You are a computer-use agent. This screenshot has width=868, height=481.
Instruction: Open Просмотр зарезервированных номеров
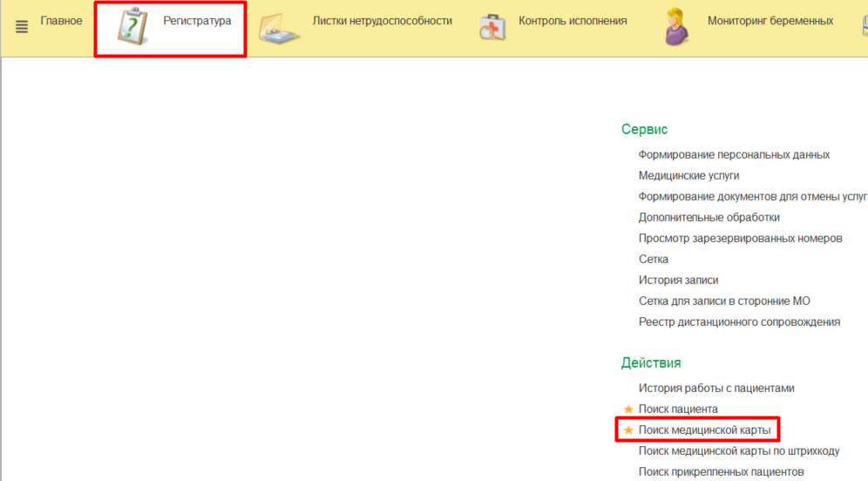[740, 238]
